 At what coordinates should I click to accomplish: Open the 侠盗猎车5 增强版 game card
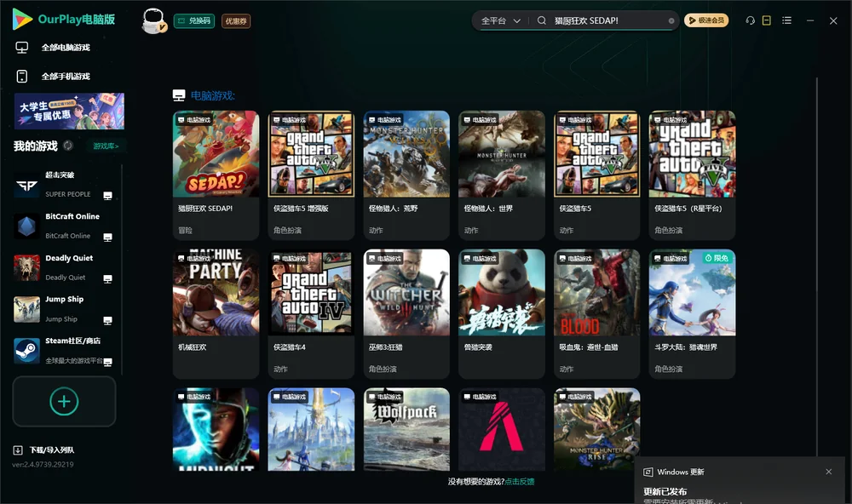pyautogui.click(x=311, y=175)
